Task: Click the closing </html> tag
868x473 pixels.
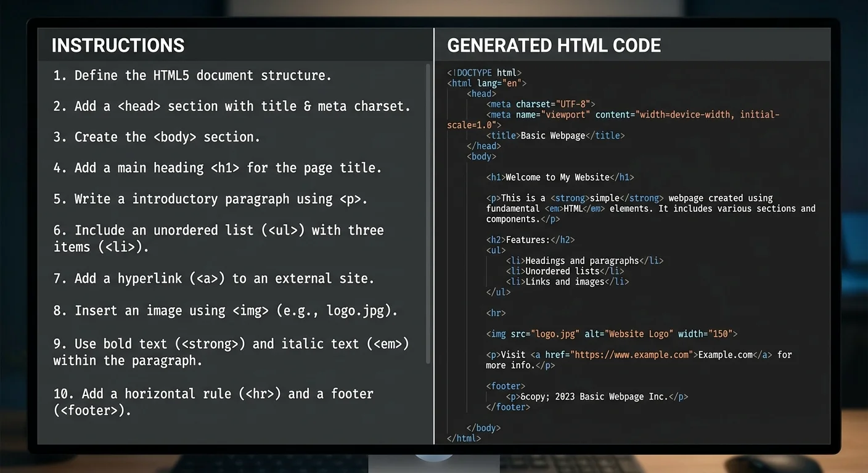Action: point(464,439)
